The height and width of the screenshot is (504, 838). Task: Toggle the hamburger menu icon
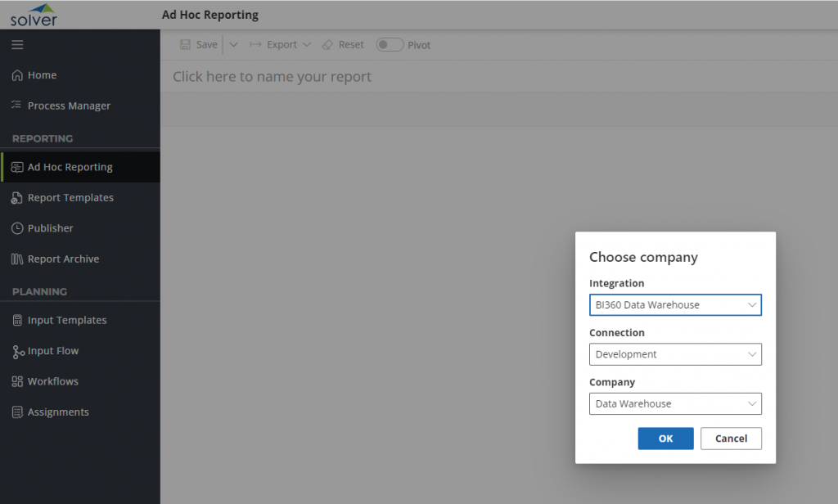[x=17, y=45]
